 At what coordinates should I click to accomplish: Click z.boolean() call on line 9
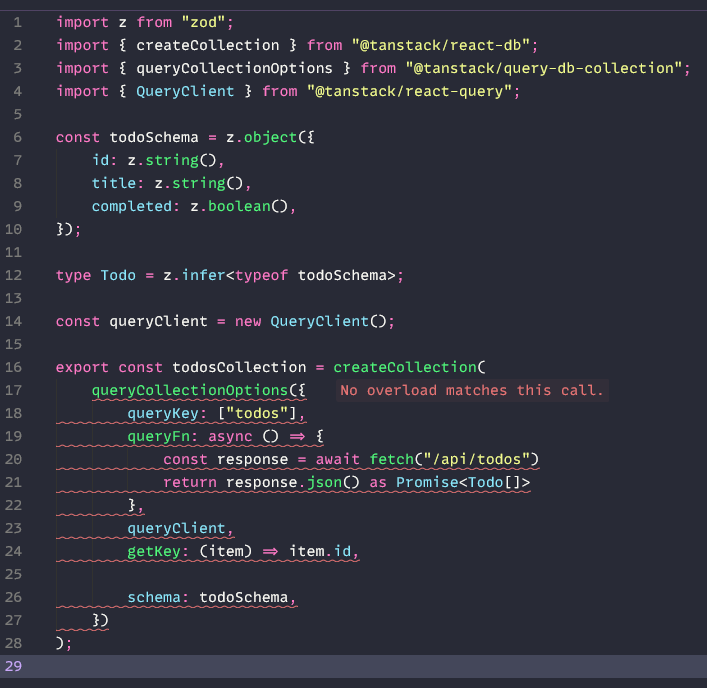point(239,206)
